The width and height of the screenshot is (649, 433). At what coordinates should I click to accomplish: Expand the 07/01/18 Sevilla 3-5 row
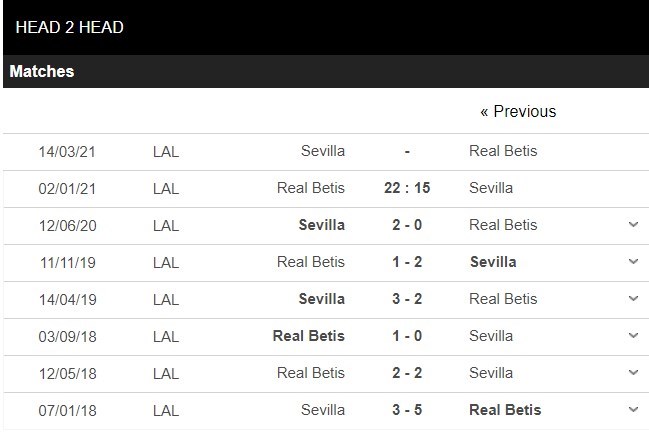tap(633, 410)
